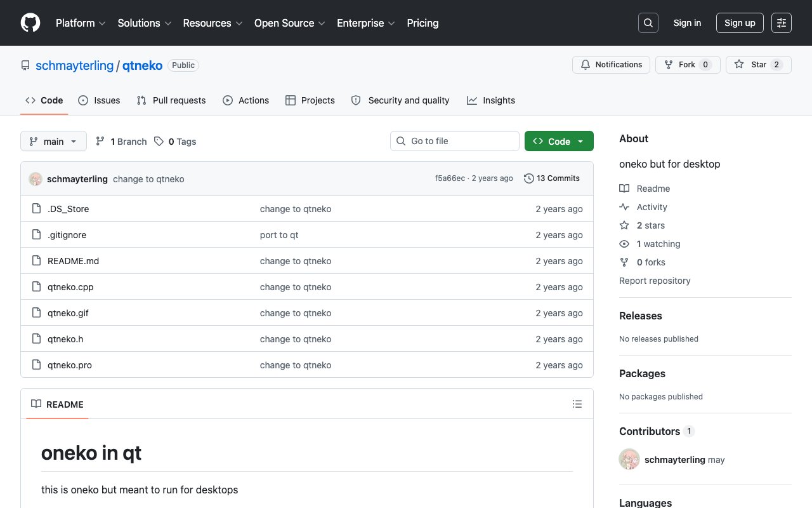This screenshot has width=812, height=508.
Task: Click the tag icon beside 0 Tags
Action: coord(159,142)
